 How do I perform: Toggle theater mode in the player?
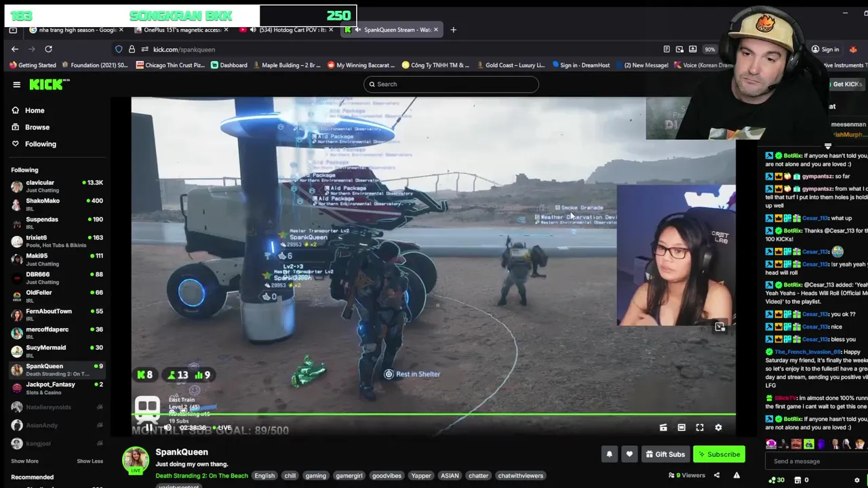682,428
